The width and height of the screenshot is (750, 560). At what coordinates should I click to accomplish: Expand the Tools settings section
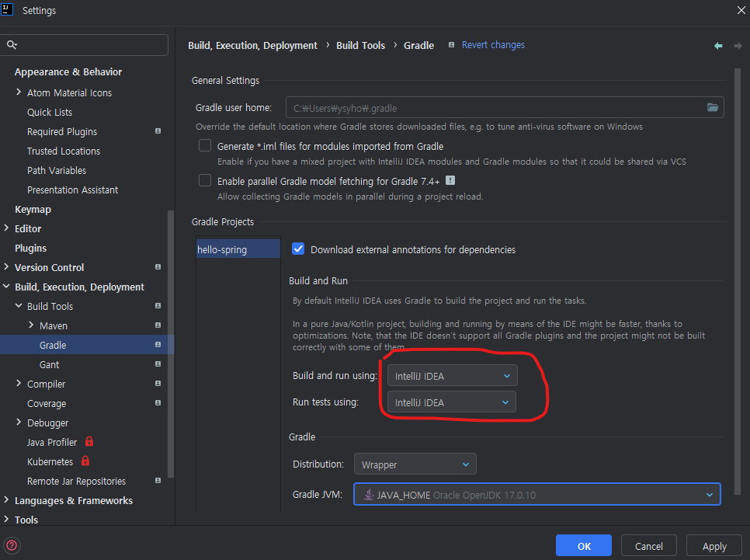pyautogui.click(x=6, y=520)
